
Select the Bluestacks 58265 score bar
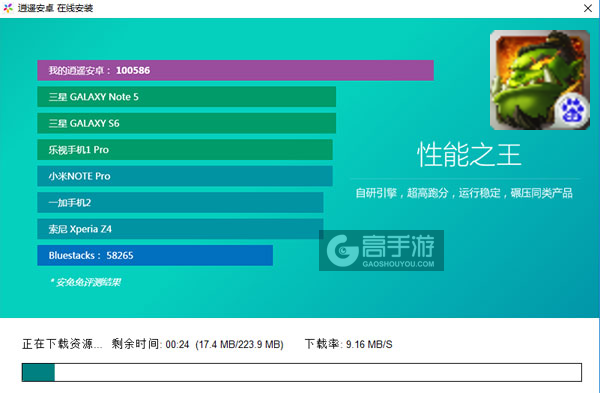click(x=155, y=255)
